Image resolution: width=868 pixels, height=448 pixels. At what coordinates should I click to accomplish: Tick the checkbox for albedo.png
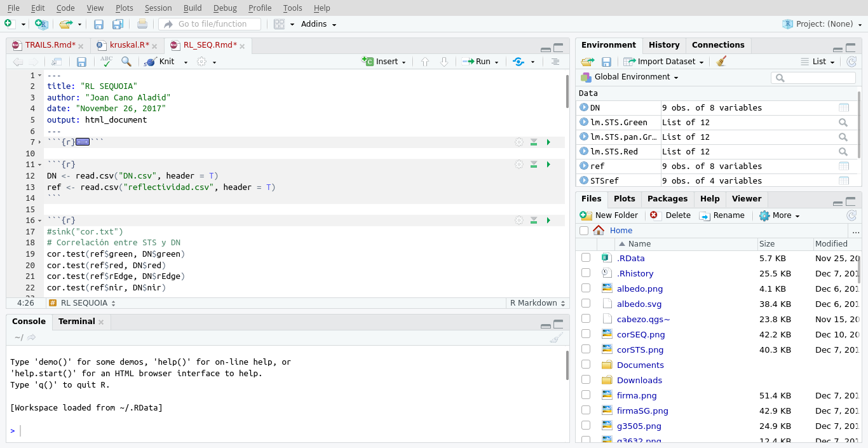pyautogui.click(x=586, y=288)
